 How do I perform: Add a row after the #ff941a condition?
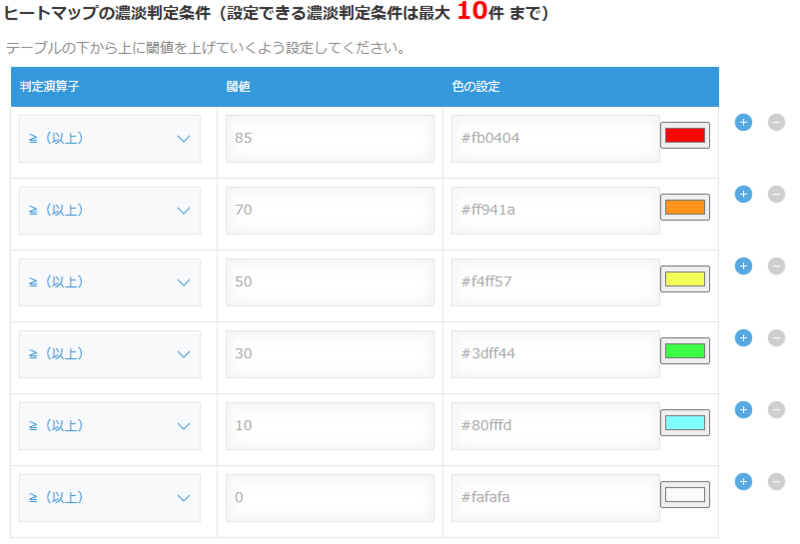tap(743, 194)
